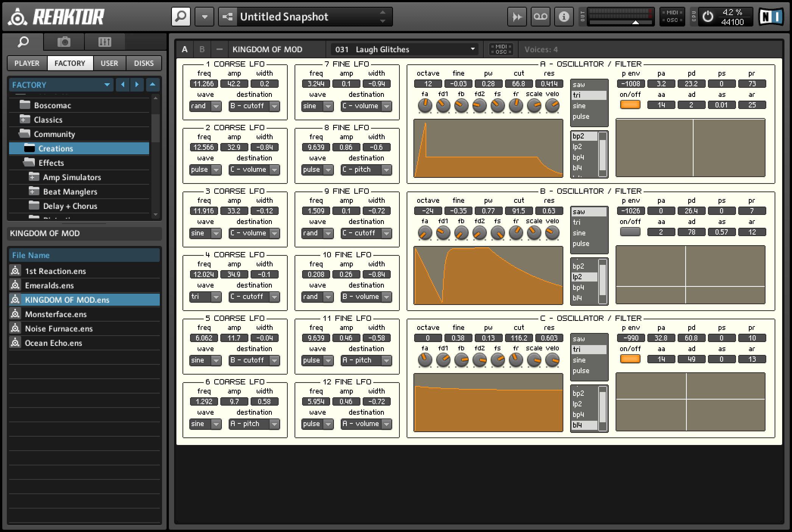Toggle oscillator C on/off button

click(x=630, y=359)
